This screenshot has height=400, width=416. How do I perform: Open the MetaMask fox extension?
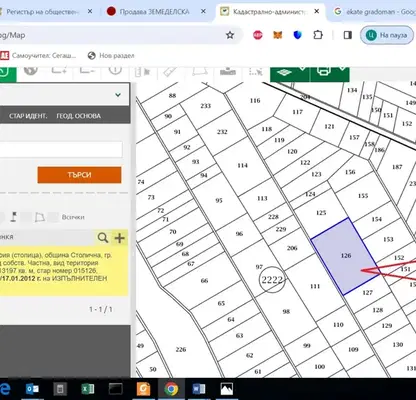coord(278,35)
